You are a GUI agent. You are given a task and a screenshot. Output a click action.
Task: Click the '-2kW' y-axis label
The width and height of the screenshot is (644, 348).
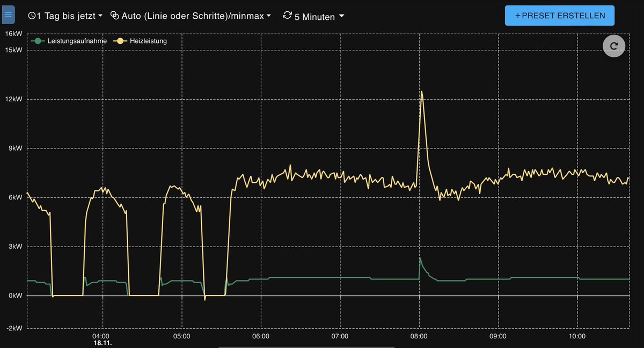(x=14, y=328)
